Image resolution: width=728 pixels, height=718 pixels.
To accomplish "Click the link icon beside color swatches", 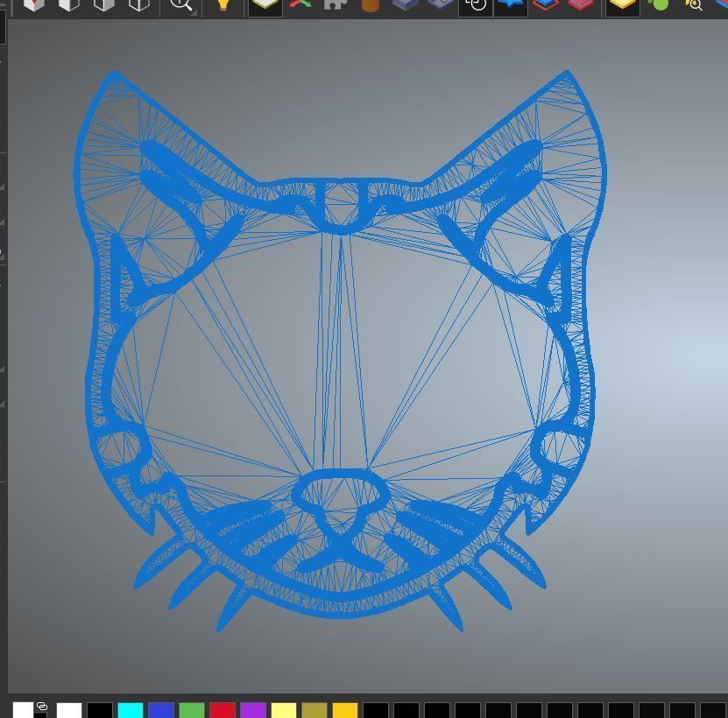I will [42, 707].
